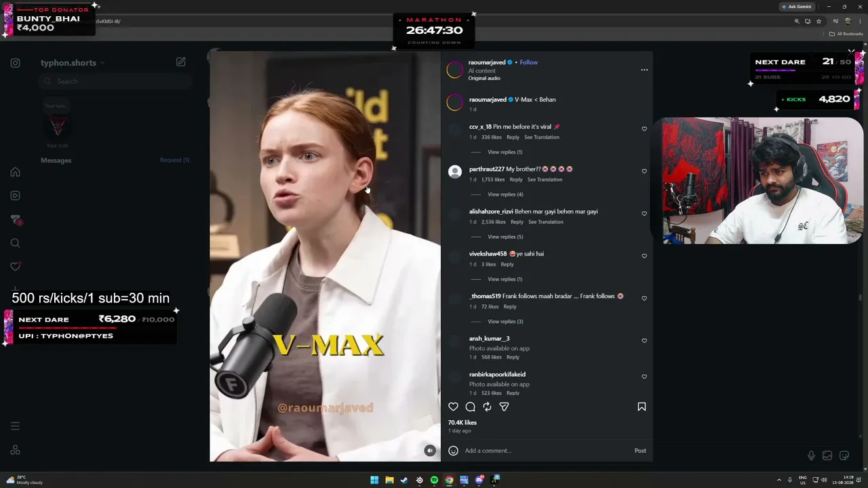The height and width of the screenshot is (488, 868).
Task: Like the comment by ansh_kumar_3
Action: pyautogui.click(x=644, y=341)
